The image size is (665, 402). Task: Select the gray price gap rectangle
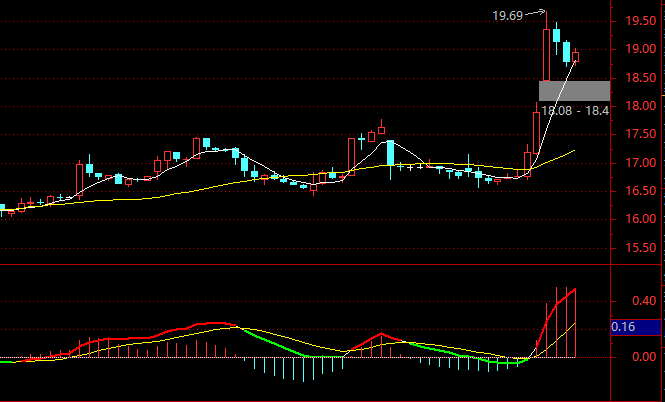[x=573, y=90]
